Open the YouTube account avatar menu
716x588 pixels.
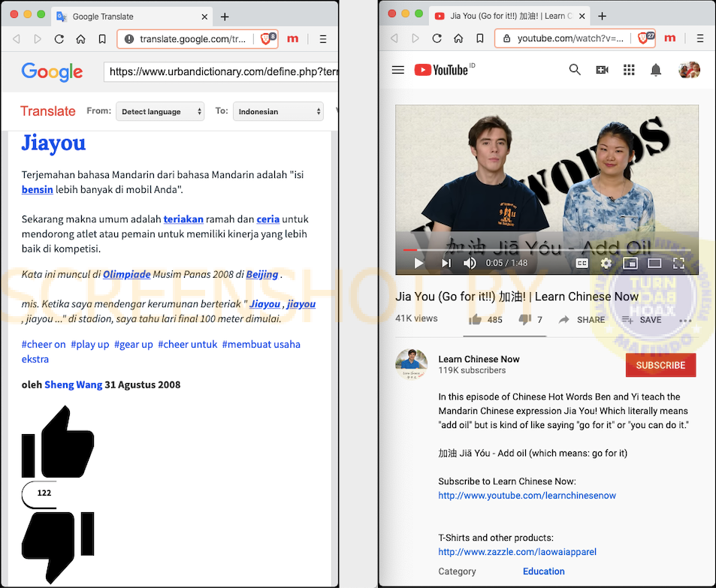[x=689, y=70]
